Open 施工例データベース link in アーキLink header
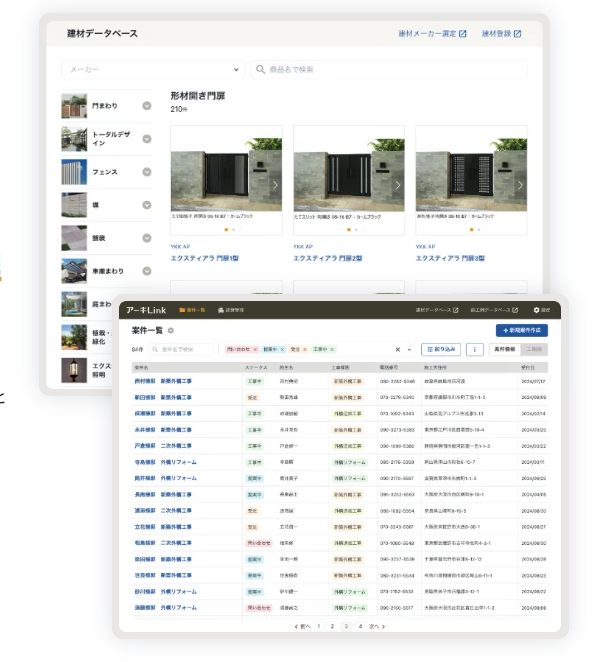Viewport: 599px width, 662px height. 494,310
